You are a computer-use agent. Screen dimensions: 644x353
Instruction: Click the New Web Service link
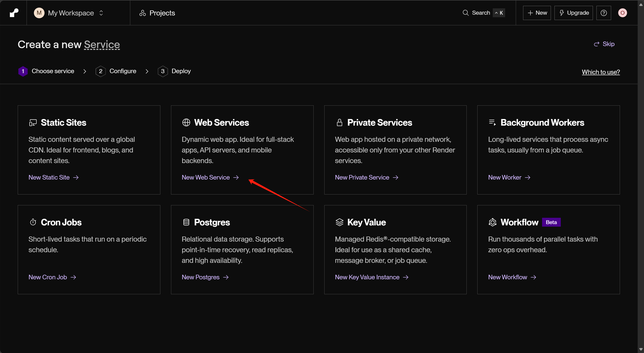(210, 178)
